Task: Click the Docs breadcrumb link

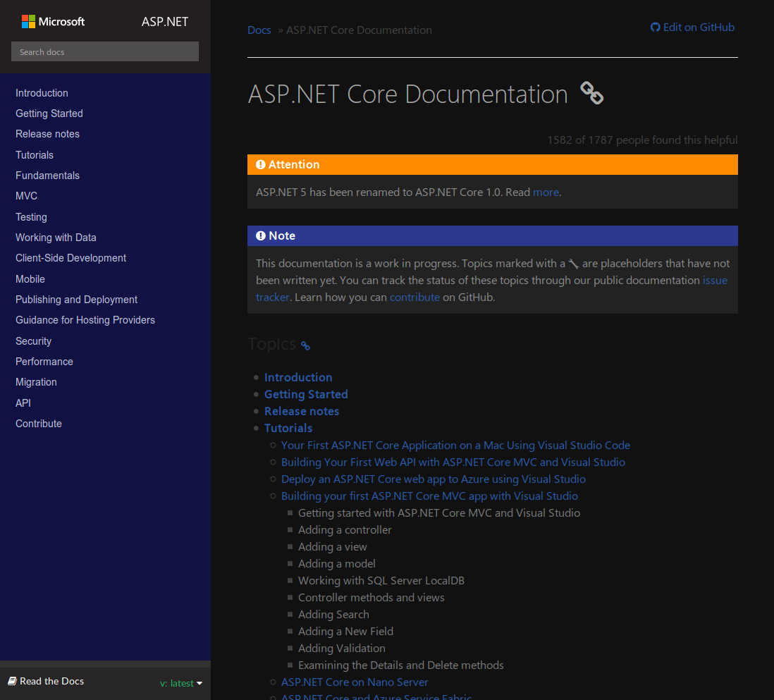Action: point(259,30)
